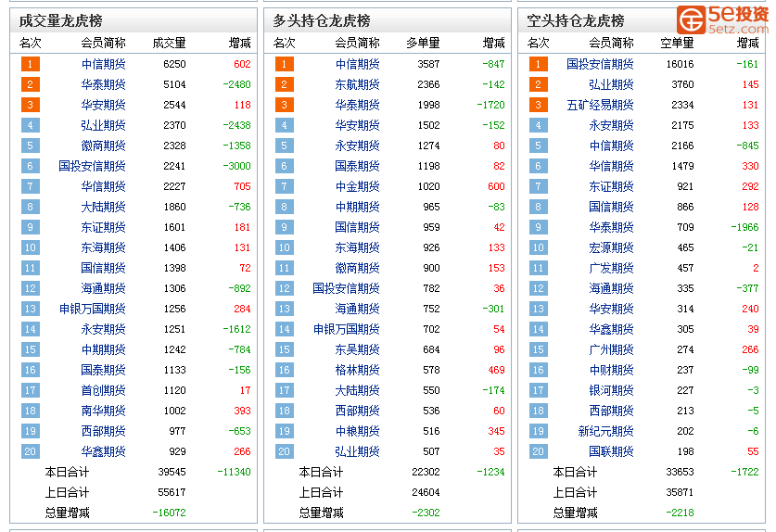
Task: Open the 5e投资 site logo
Action: point(722,19)
